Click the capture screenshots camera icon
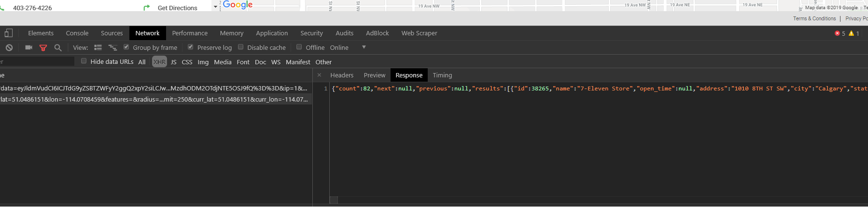Viewport: 868px width, 207px height. tap(28, 47)
